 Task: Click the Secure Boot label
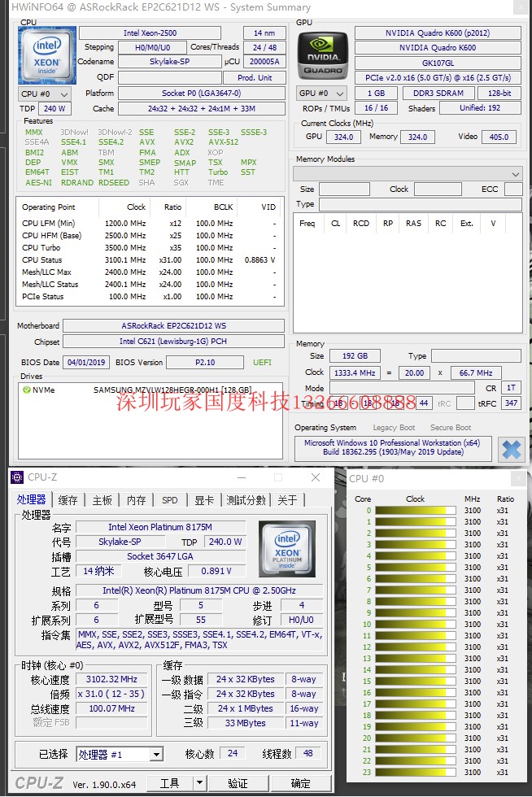click(x=450, y=428)
